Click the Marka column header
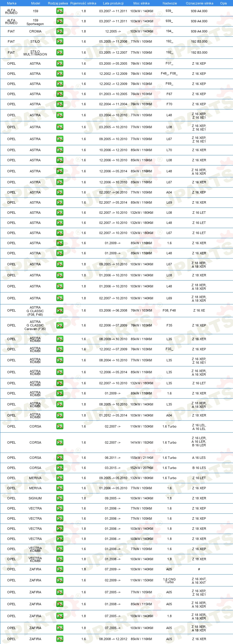Image resolution: width=233 pixels, height=644 pixels. point(12,3)
